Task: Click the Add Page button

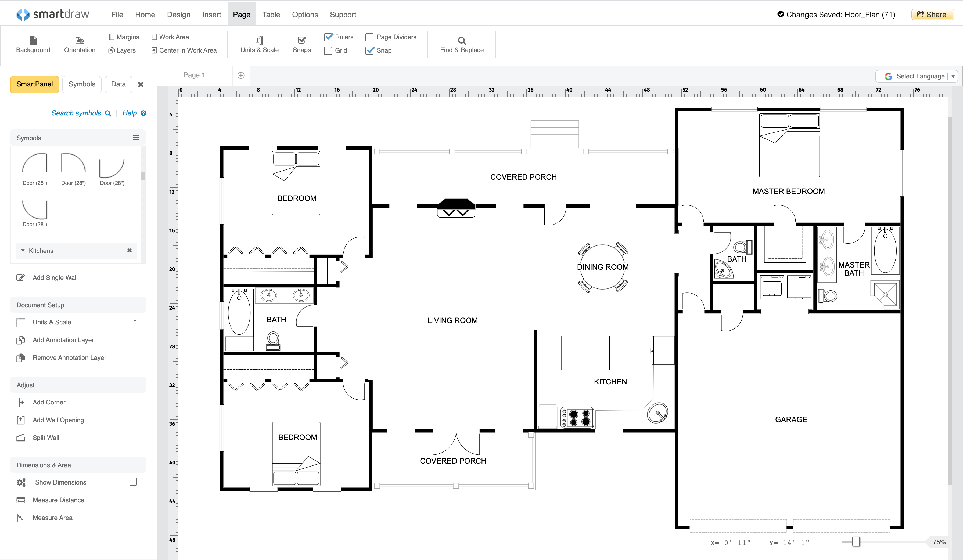Action: (241, 75)
